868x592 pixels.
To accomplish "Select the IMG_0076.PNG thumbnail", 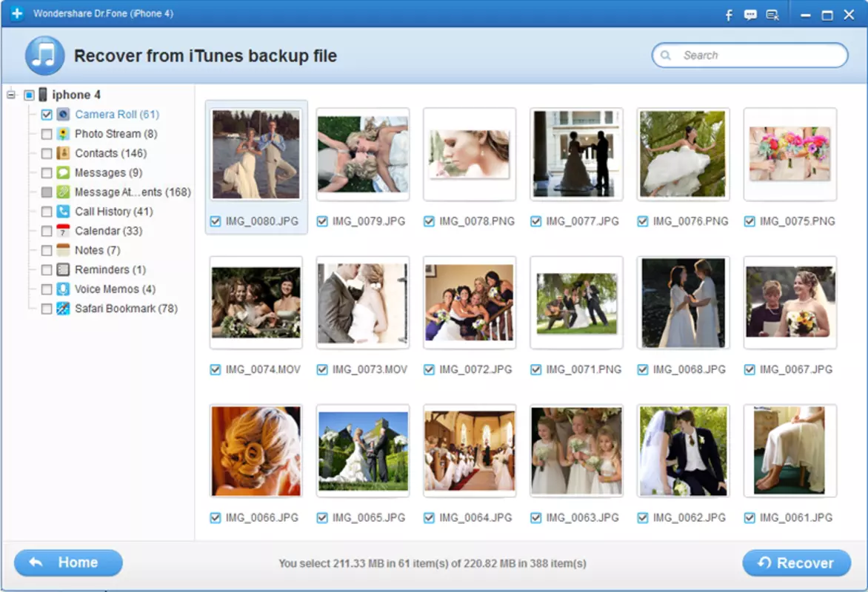I will 683,155.
